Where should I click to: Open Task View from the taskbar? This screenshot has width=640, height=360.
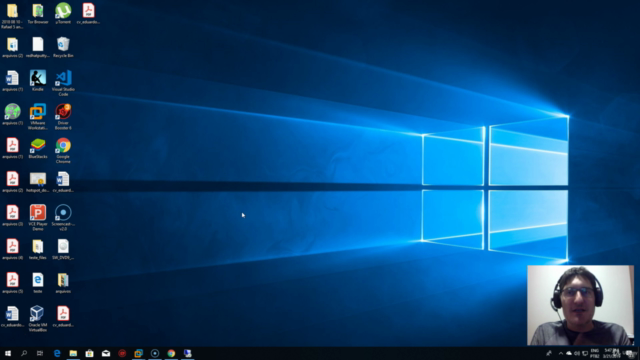(x=40, y=353)
